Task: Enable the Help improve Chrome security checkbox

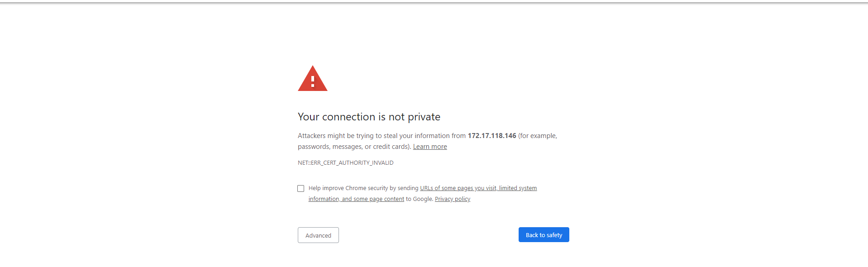Action: pyautogui.click(x=301, y=188)
